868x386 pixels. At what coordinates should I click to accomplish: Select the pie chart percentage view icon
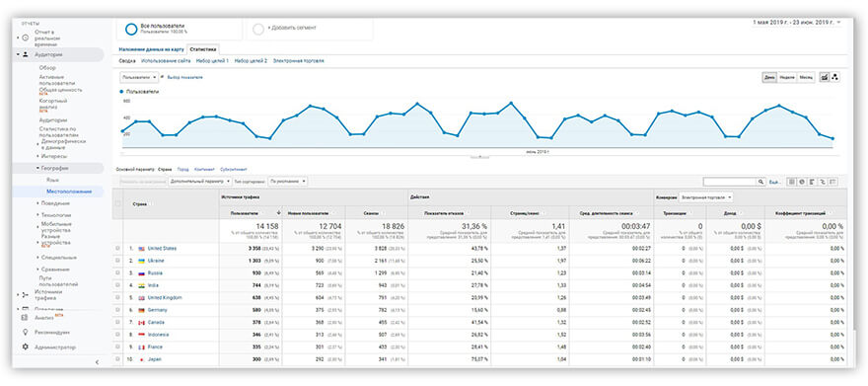[x=802, y=182]
